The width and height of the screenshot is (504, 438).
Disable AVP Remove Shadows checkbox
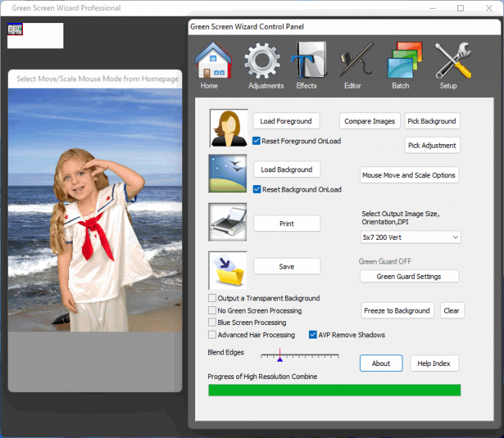pos(313,335)
